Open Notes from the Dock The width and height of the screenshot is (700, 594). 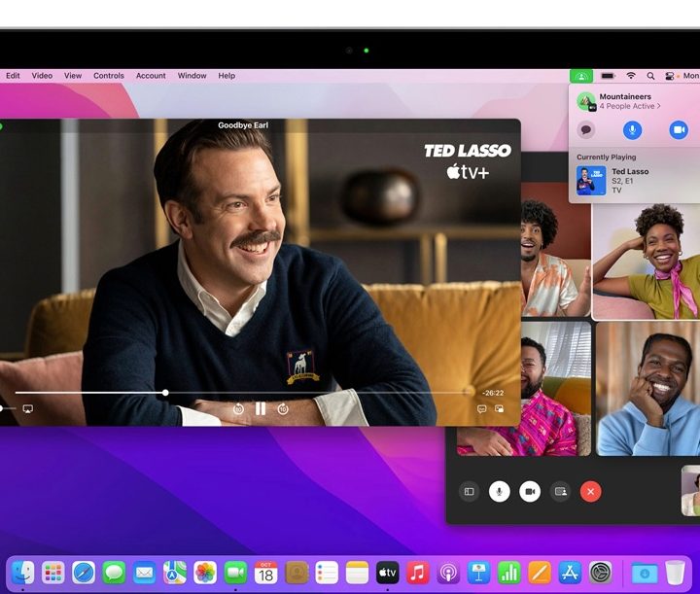point(357,573)
